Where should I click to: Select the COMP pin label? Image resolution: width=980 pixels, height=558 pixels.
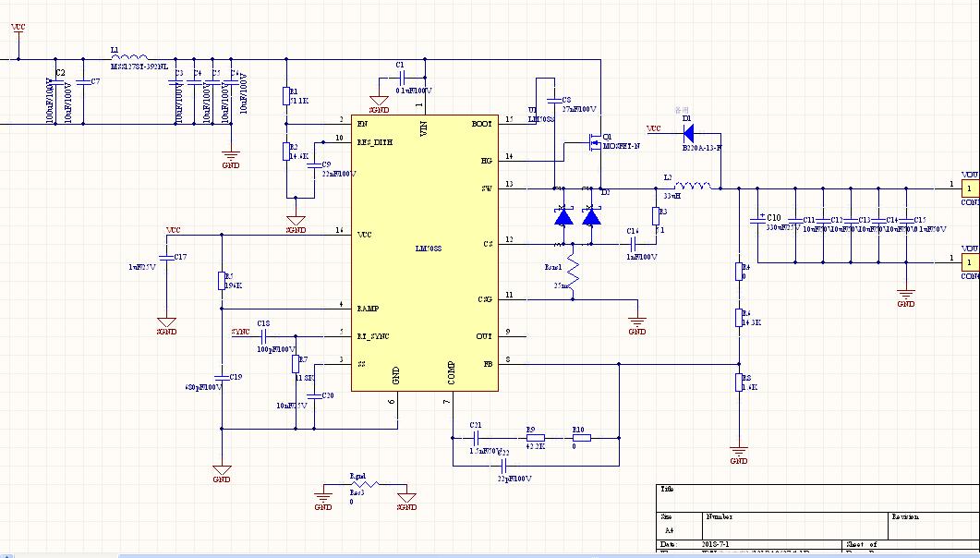pos(452,373)
